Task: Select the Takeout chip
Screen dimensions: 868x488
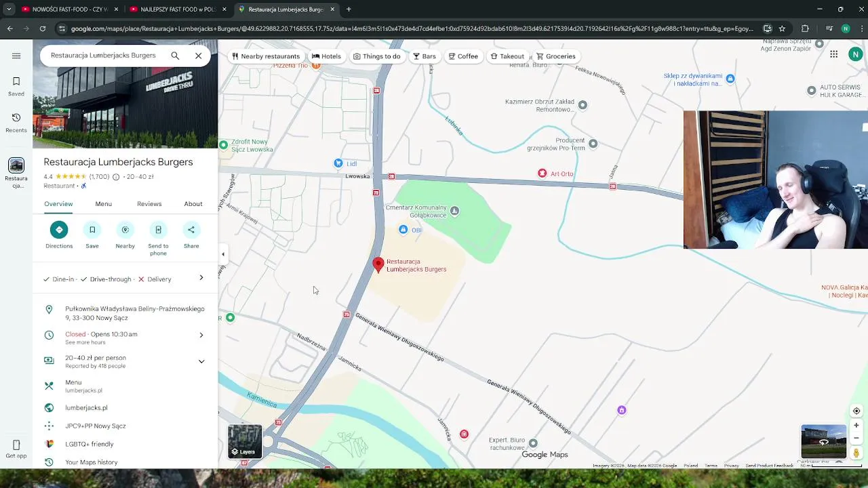Action: click(507, 56)
